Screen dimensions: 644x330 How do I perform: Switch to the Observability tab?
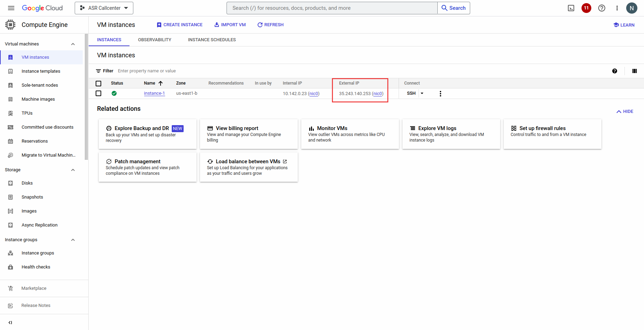(155, 40)
